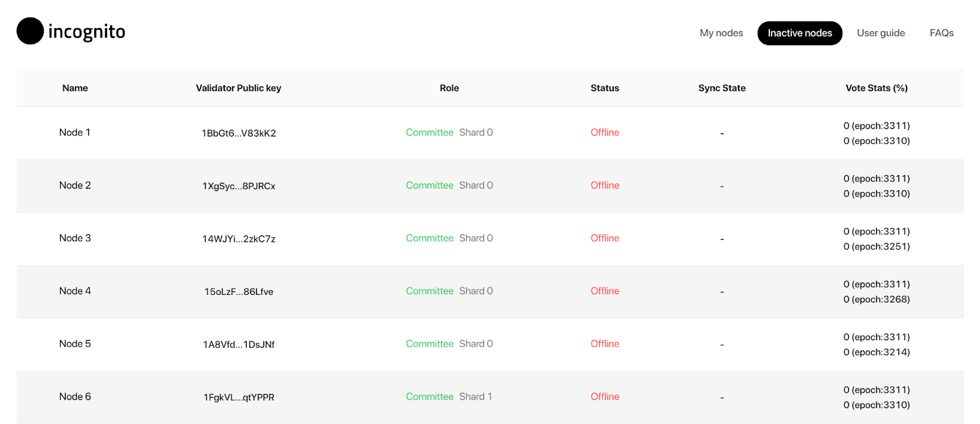Click Offline status for Node 1
The height and width of the screenshot is (424, 980).
pyautogui.click(x=605, y=132)
